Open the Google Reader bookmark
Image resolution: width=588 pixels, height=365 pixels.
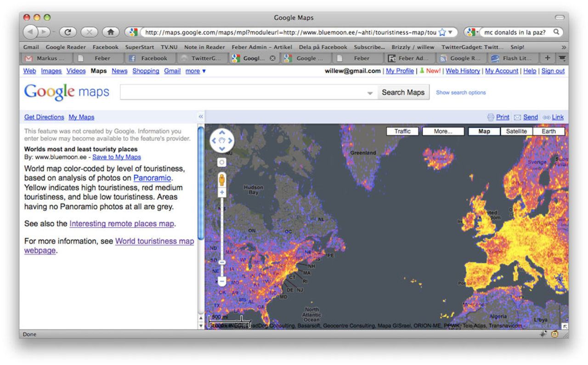click(66, 47)
